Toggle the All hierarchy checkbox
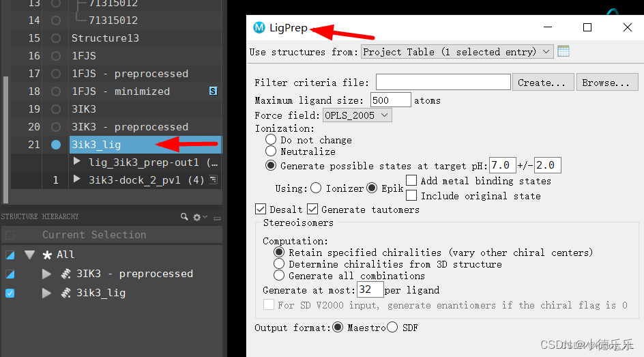Image resolution: width=644 pixels, height=357 pixels. (10, 255)
